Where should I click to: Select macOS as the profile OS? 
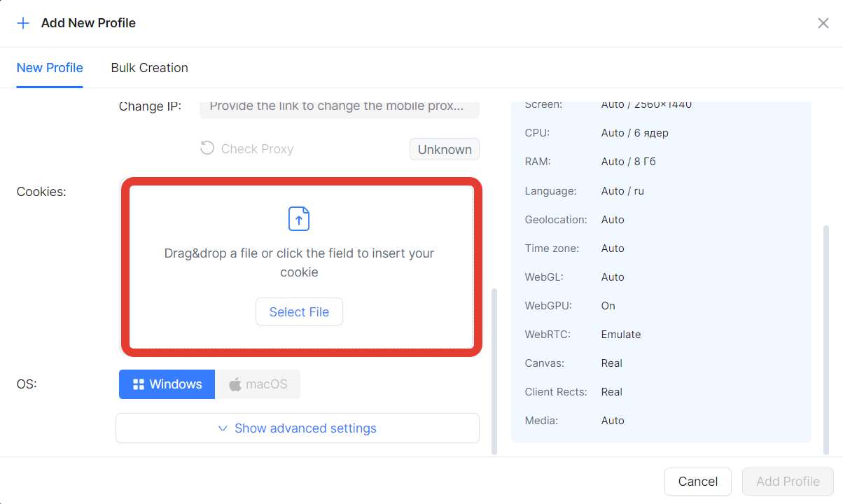[258, 384]
